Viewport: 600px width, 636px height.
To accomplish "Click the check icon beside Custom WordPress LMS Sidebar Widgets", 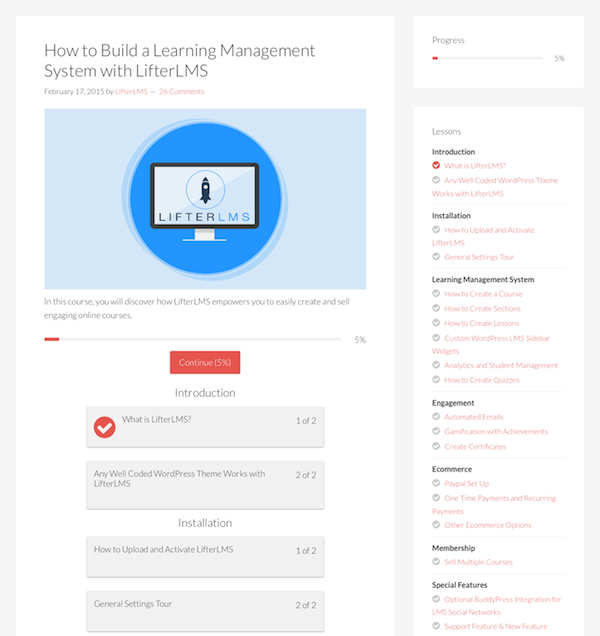I will click(436, 337).
